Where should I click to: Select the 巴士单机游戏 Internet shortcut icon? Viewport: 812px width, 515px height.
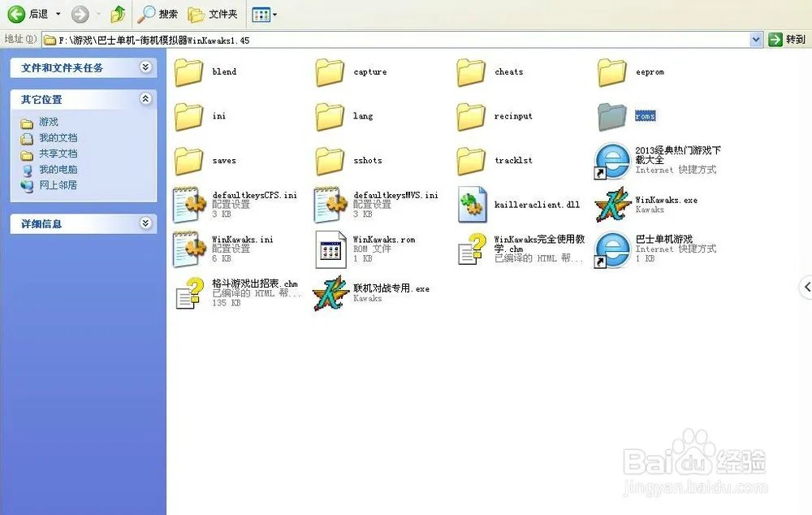click(612, 249)
